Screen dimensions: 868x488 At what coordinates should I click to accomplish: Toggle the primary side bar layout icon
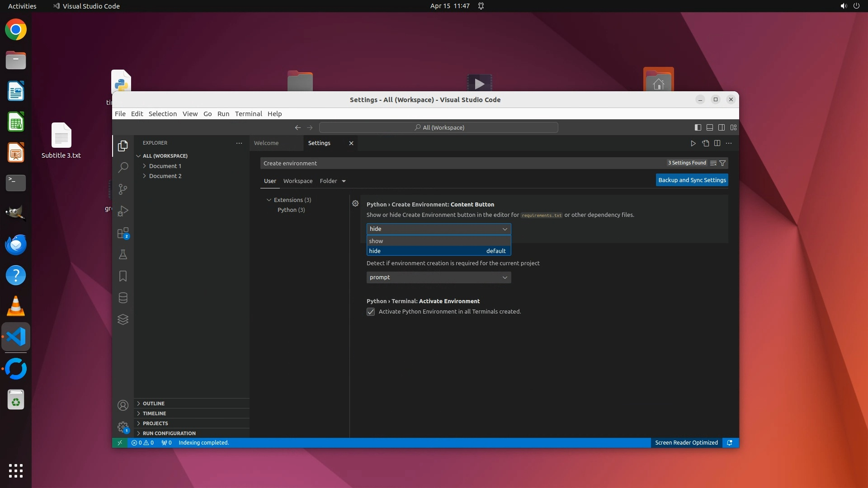coord(698,127)
